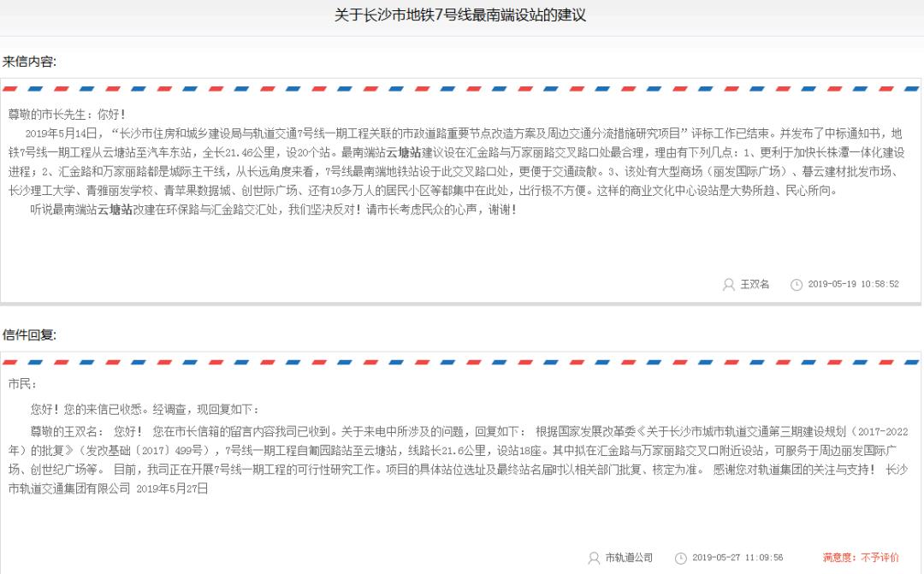Click the clock icon beside 2019-05-27 timestamp
Screen dimensions: 924x574
pos(680,558)
